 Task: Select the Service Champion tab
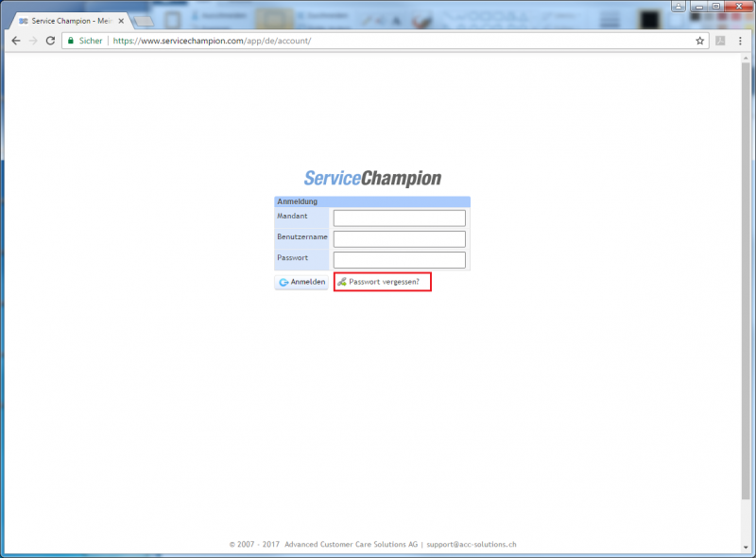coord(71,21)
